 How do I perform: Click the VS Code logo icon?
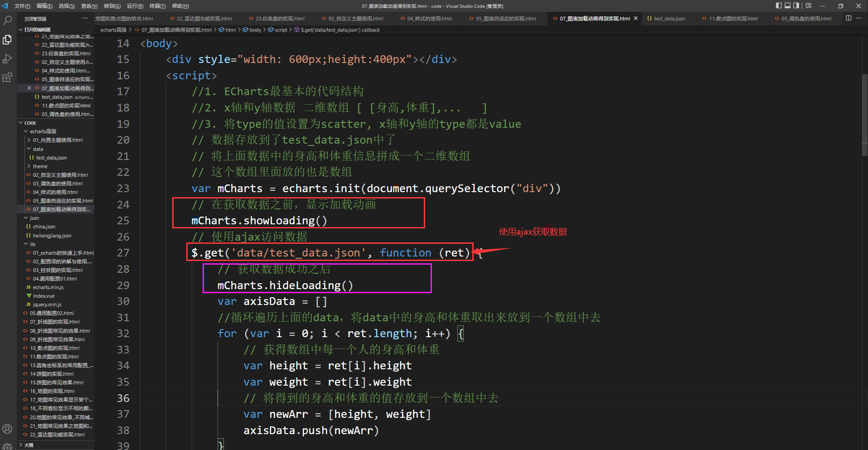pyautogui.click(x=5, y=6)
